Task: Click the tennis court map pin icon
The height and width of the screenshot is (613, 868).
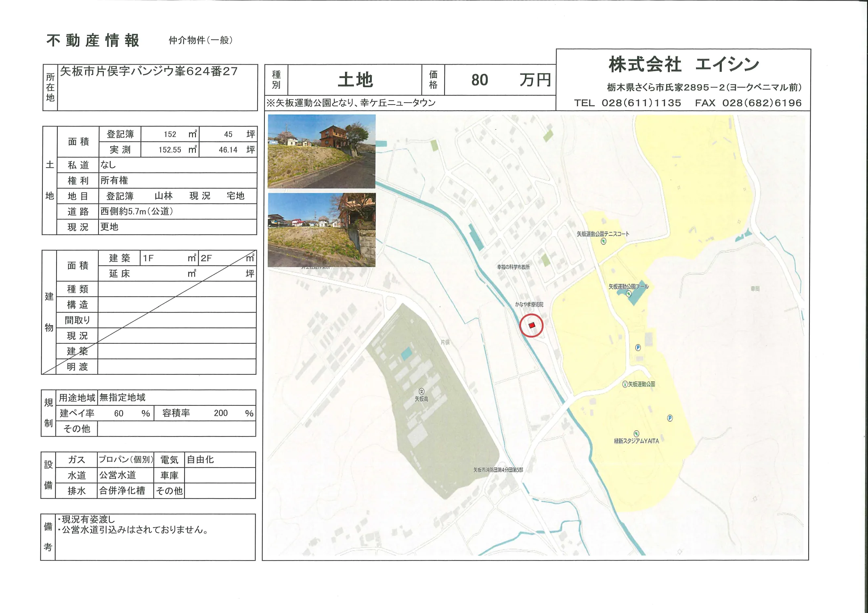Action: tap(603, 241)
